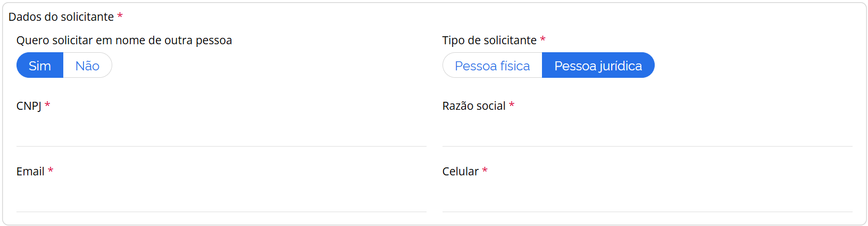Screen dimensions: 868x226
Task: Choose Pessoa física as requester type
Action: pyautogui.click(x=492, y=66)
